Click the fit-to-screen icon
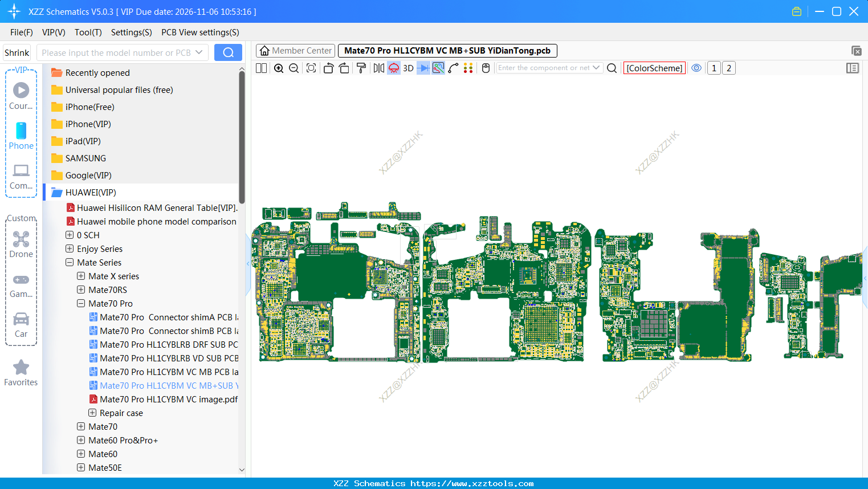This screenshot has width=868, height=489. [311, 68]
